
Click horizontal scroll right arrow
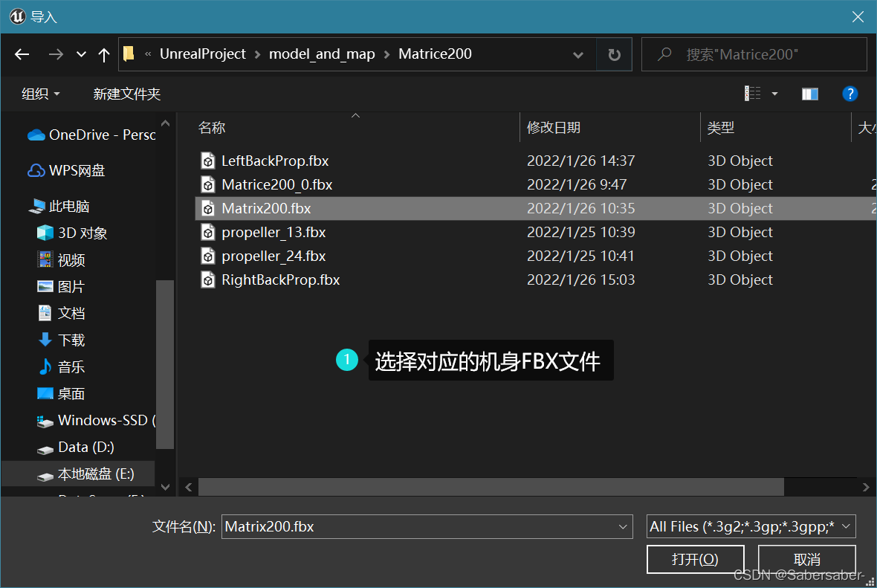click(x=866, y=488)
